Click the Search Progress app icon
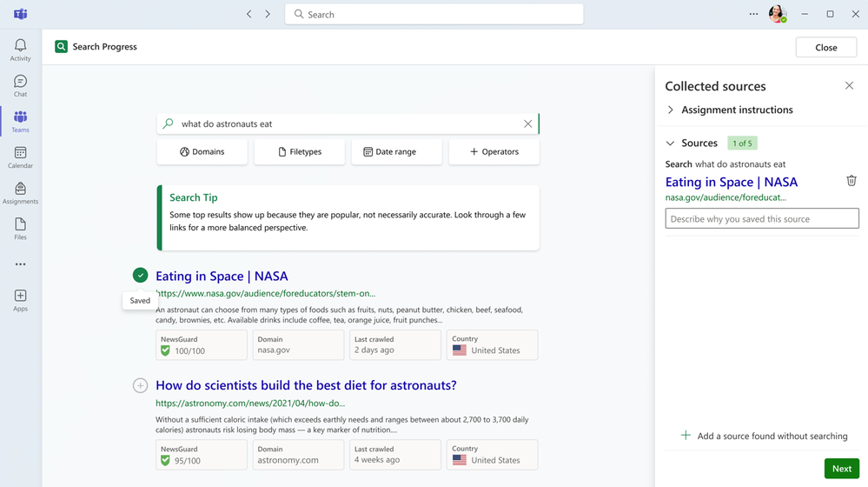Screen dimensions: 868x487 coord(61,47)
